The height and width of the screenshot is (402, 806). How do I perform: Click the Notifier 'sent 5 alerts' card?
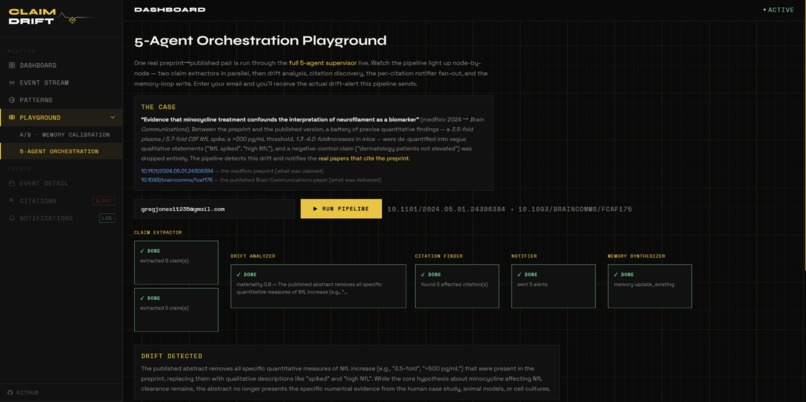(554, 286)
